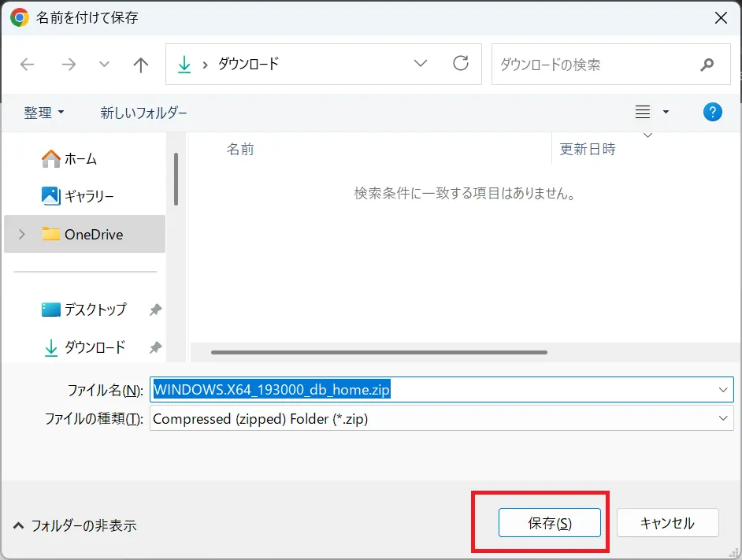Open view options dropdown arrow
This screenshot has width=742, height=560.
click(666, 112)
